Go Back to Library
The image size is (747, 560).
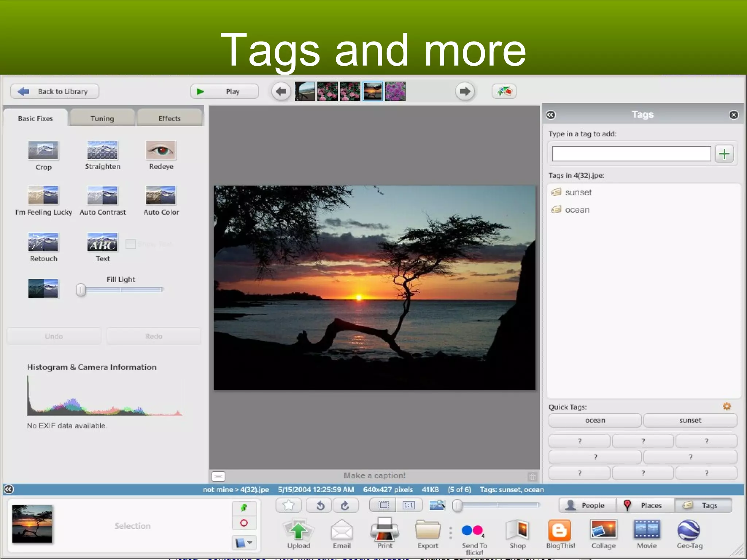(55, 92)
